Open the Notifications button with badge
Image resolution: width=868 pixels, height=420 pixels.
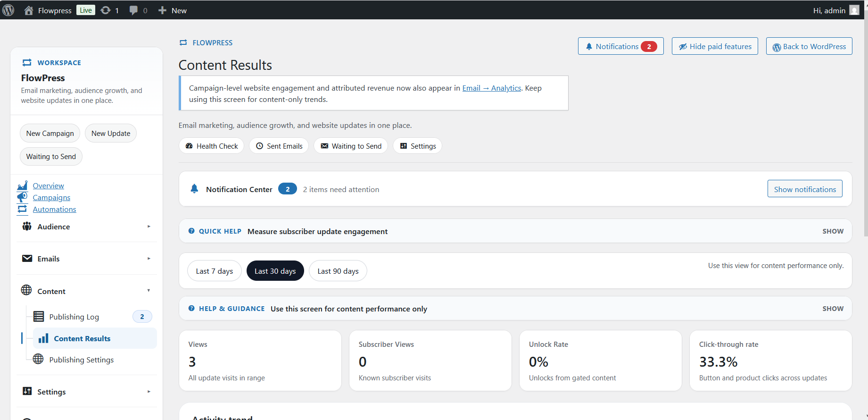[621, 46]
